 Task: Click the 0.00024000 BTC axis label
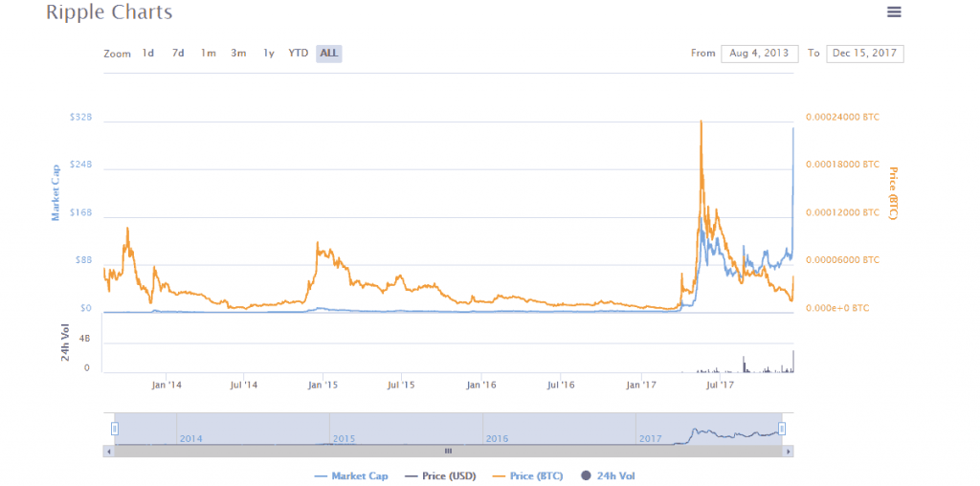tap(842, 117)
